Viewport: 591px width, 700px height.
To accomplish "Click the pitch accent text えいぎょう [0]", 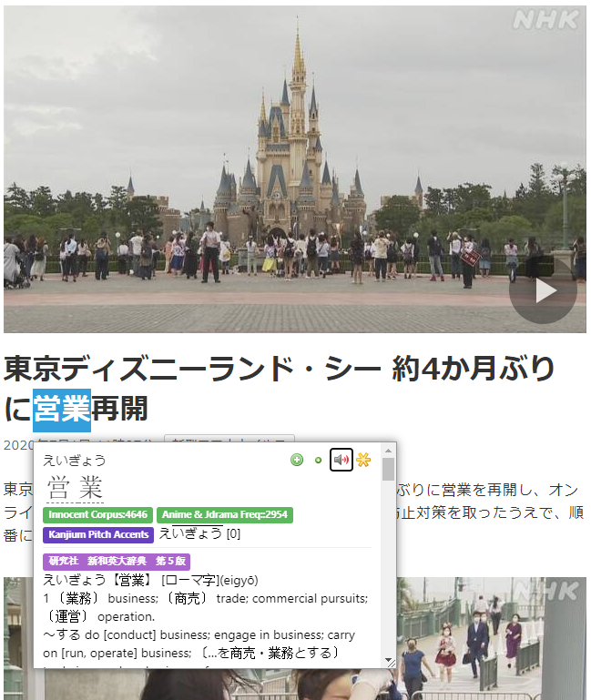I will (x=199, y=533).
